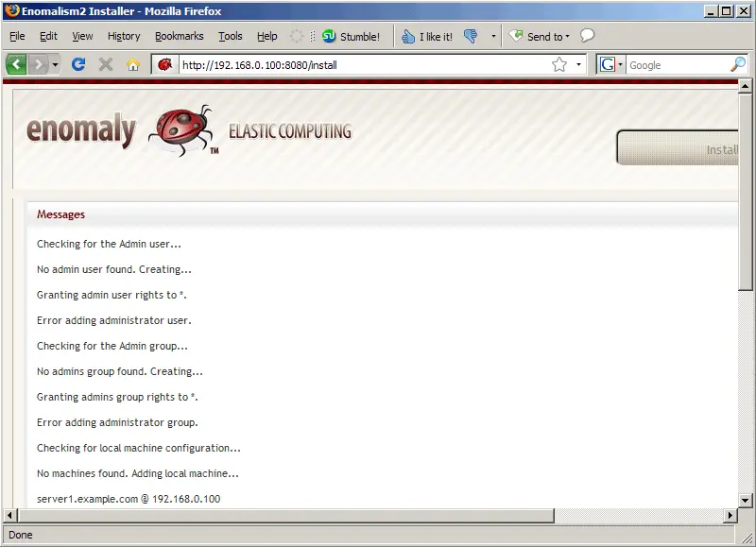Click the StumbleUpon Stumble! button
This screenshot has height=547, width=756.
tap(351, 37)
